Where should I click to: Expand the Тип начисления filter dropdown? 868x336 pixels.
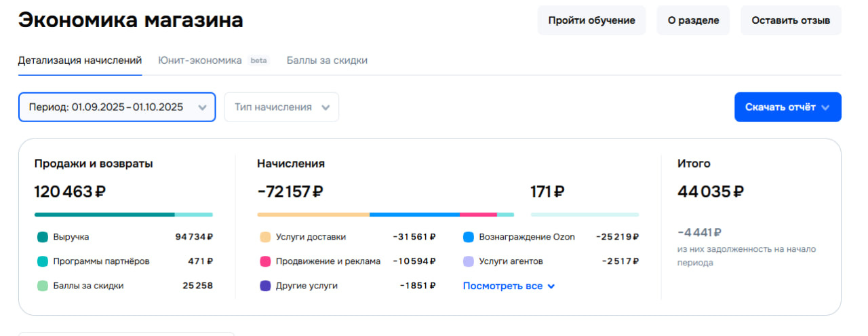pos(281,107)
